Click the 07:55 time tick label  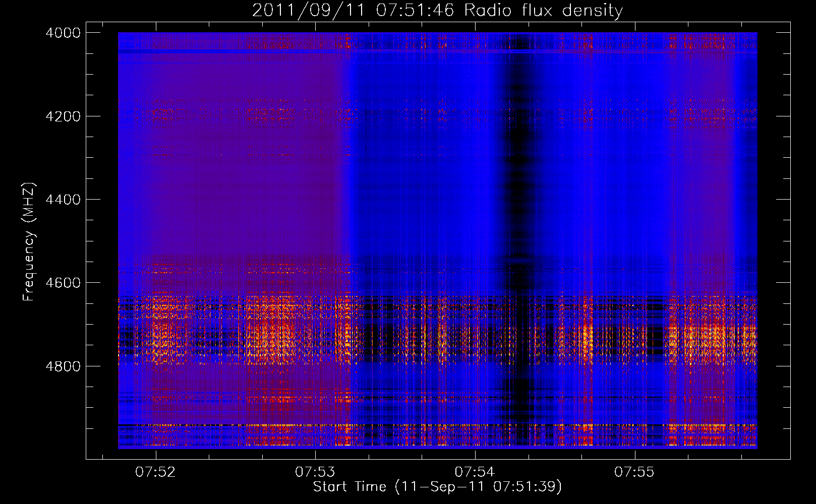634,472
